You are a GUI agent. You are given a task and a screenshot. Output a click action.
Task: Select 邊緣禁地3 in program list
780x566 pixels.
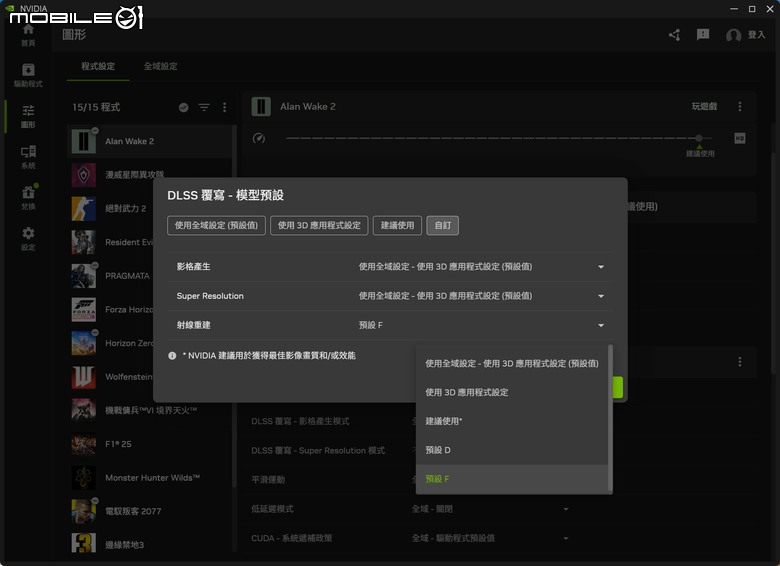click(149, 545)
